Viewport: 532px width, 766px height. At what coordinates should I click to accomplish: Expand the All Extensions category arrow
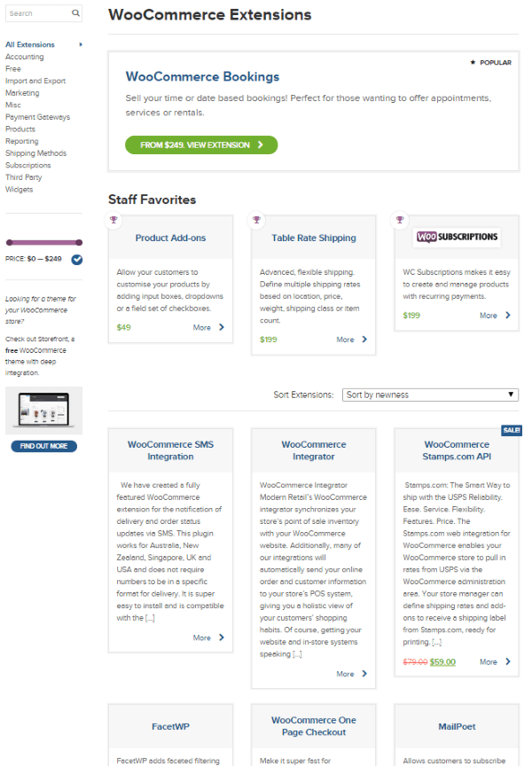[x=81, y=44]
